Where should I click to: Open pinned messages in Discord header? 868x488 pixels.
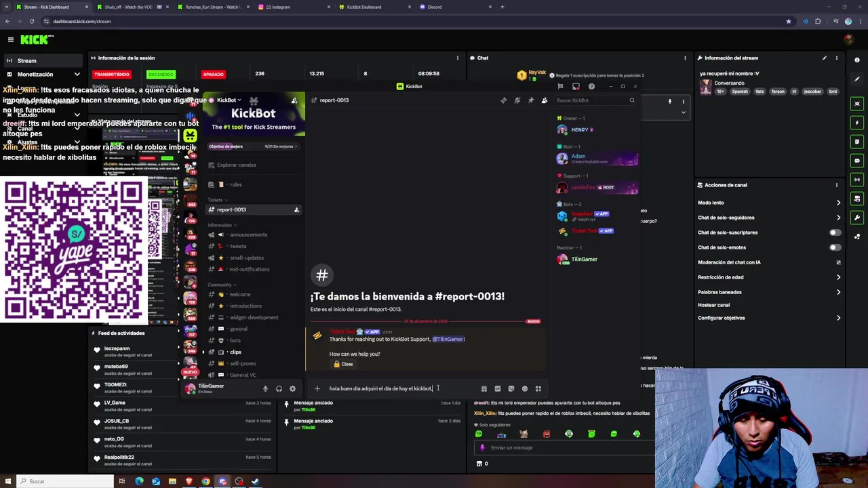tap(530, 100)
